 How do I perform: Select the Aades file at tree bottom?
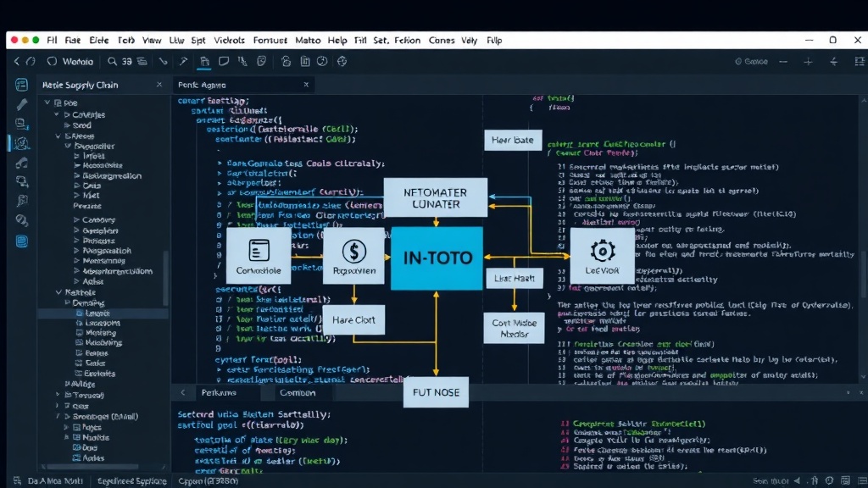(x=88, y=458)
